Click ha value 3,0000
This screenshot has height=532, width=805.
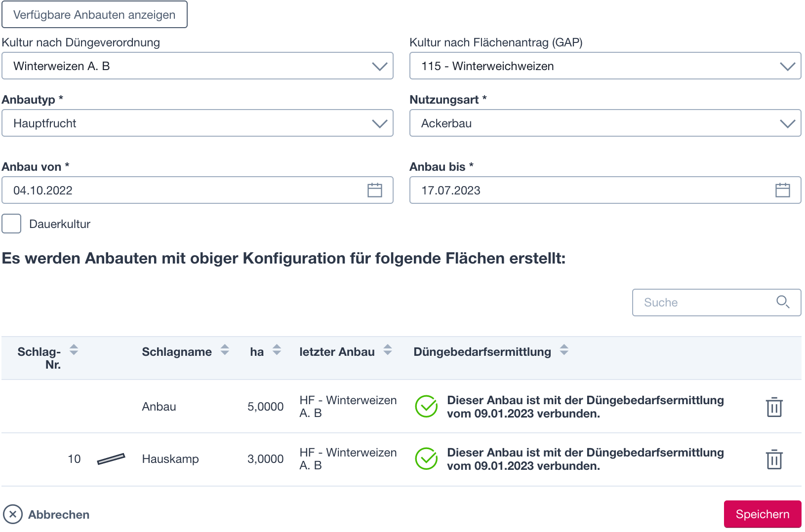(x=265, y=459)
